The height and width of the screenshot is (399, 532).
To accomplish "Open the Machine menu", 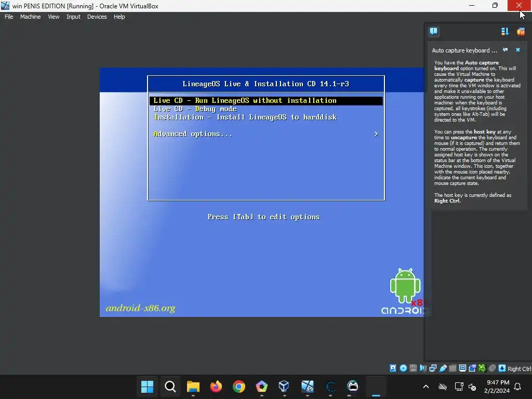I will [30, 17].
